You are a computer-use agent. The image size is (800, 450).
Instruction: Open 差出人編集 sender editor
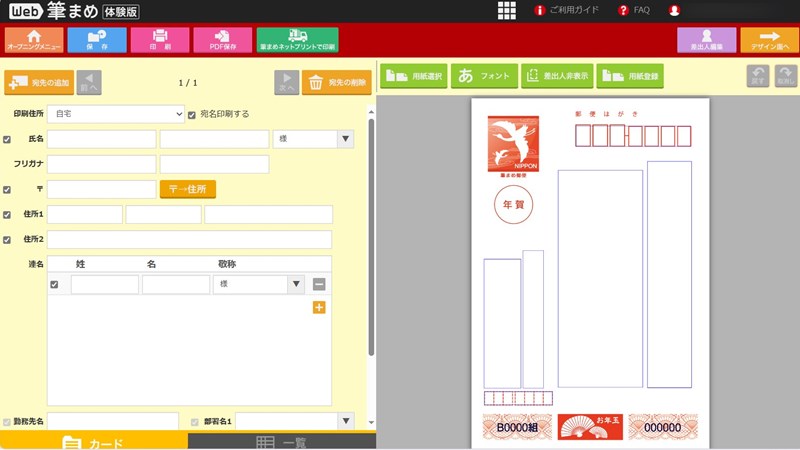tap(707, 40)
